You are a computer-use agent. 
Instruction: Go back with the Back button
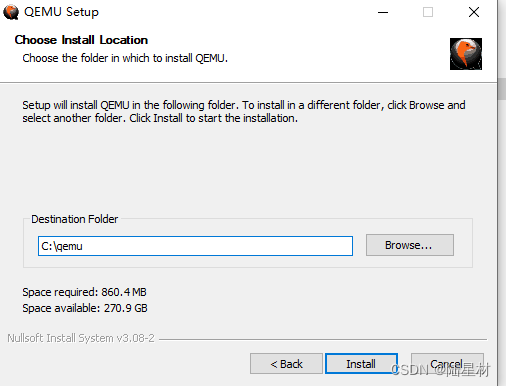[x=286, y=363]
